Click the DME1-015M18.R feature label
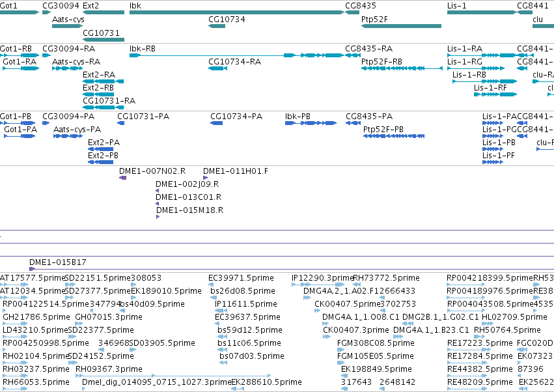The height and width of the screenshot is (392, 554). pos(189,210)
